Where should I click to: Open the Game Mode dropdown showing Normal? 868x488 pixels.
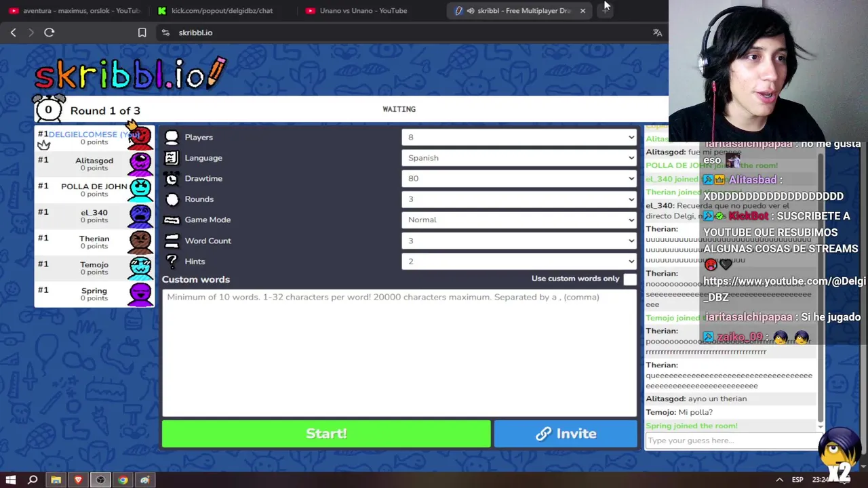[x=519, y=220]
